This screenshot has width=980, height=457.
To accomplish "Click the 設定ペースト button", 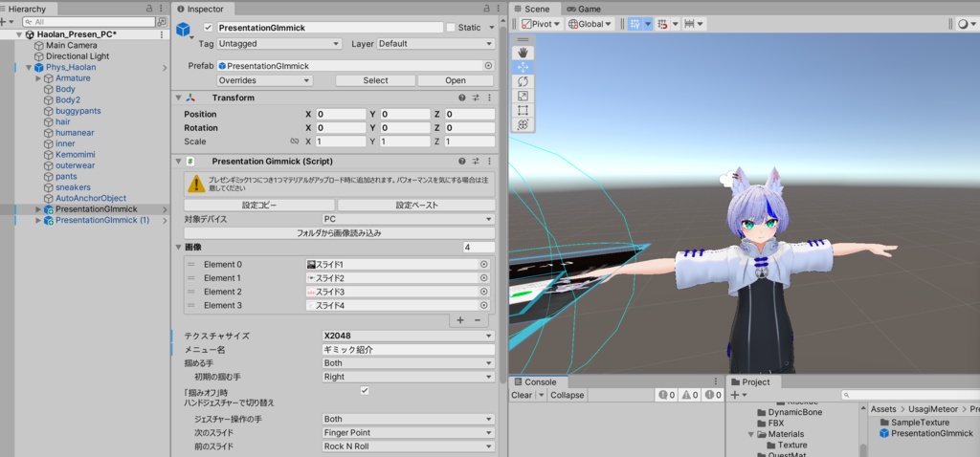I will pyautogui.click(x=416, y=206).
